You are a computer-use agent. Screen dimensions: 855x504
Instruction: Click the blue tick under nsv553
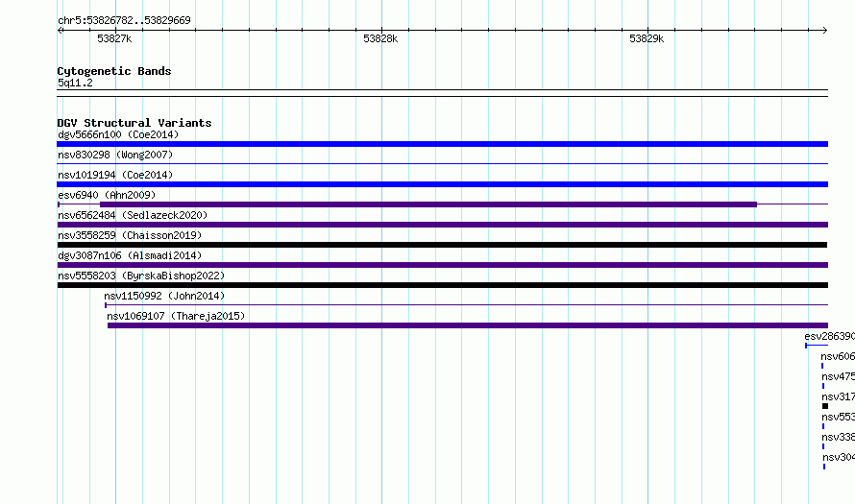point(823,426)
